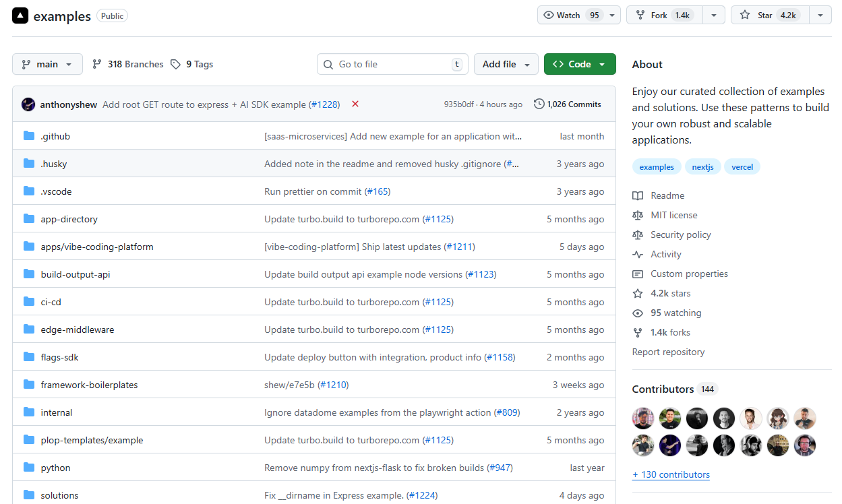Open the + 130 contributors link
842x504 pixels.
(671, 474)
